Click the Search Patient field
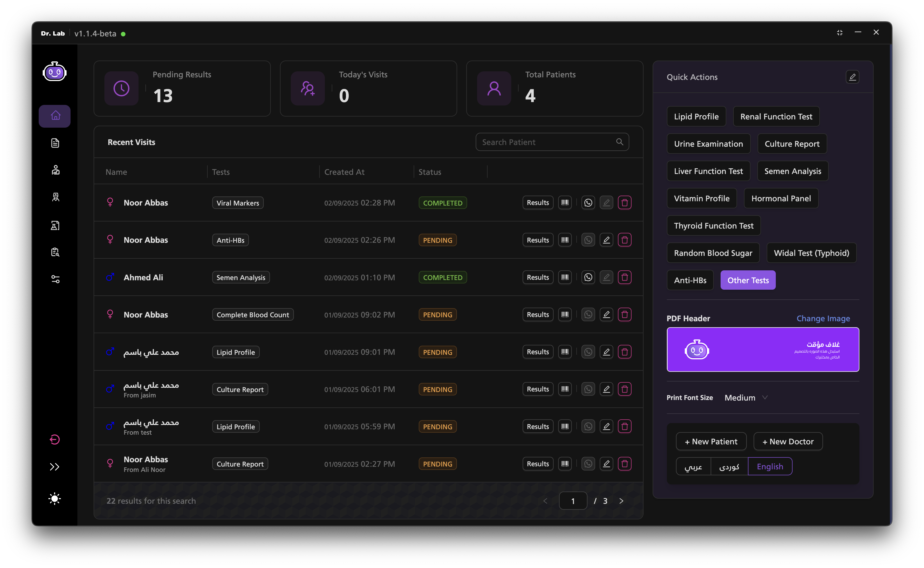924x568 pixels. click(547, 142)
